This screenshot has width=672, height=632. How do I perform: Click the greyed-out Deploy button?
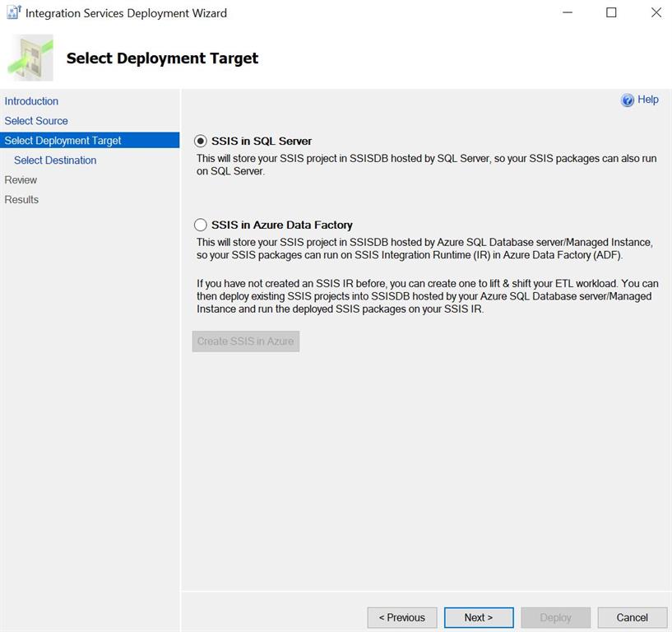click(555, 617)
